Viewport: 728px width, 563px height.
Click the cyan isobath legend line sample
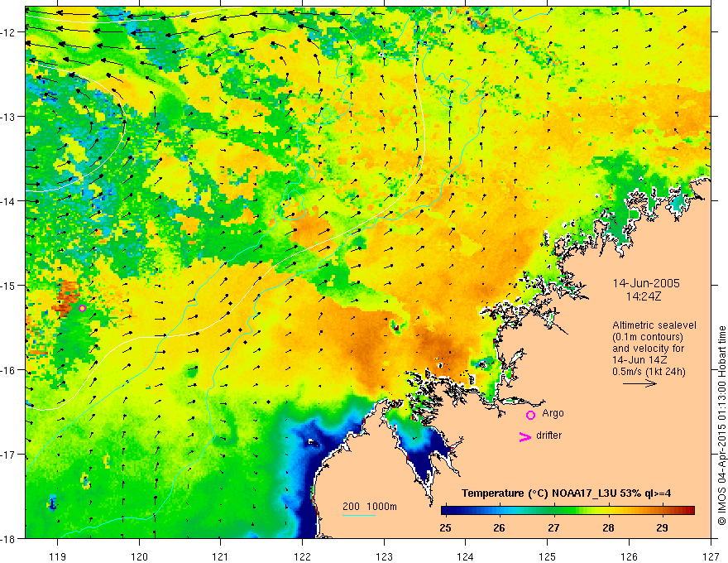359,515
